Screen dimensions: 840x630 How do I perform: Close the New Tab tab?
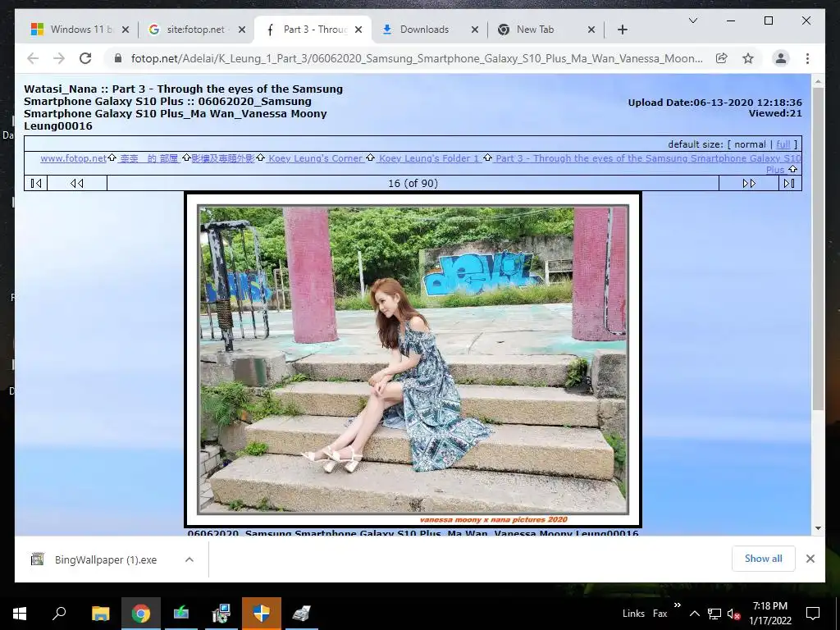click(x=591, y=30)
